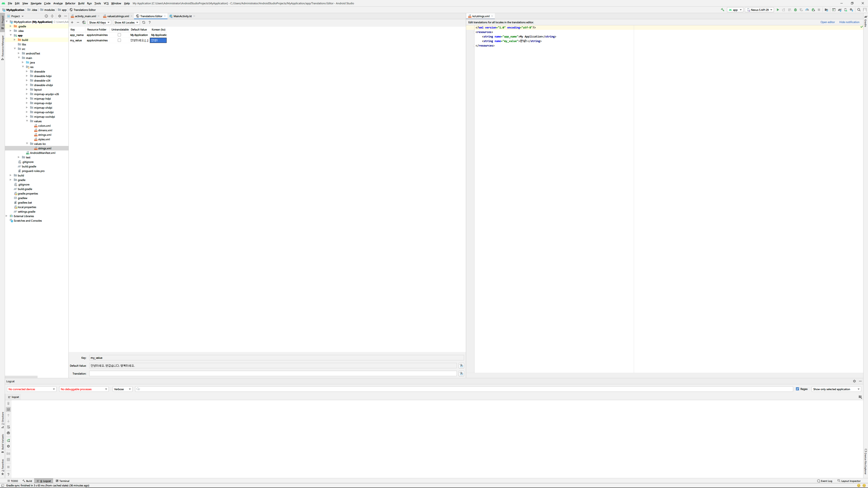868x488 pixels.
Task: Click the Search Everywhere magnifier icon
Action: [859, 10]
